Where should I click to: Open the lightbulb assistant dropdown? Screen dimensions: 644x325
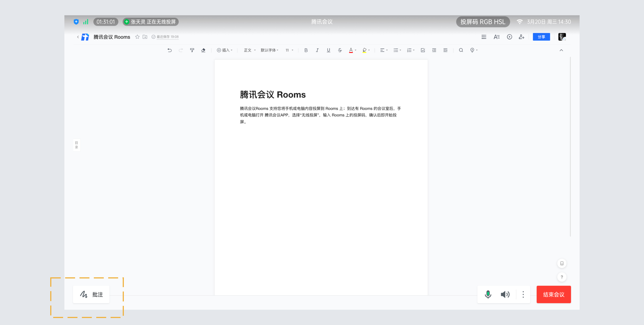point(474,50)
